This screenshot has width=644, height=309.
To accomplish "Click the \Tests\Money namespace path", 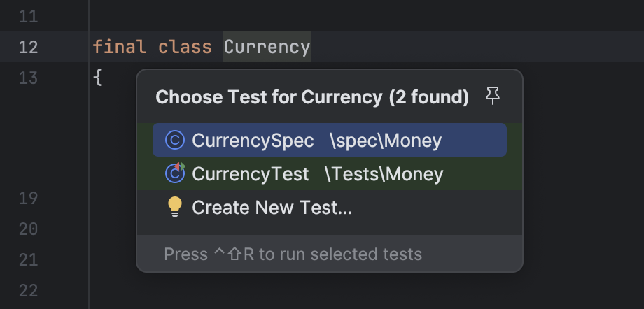I will (384, 173).
